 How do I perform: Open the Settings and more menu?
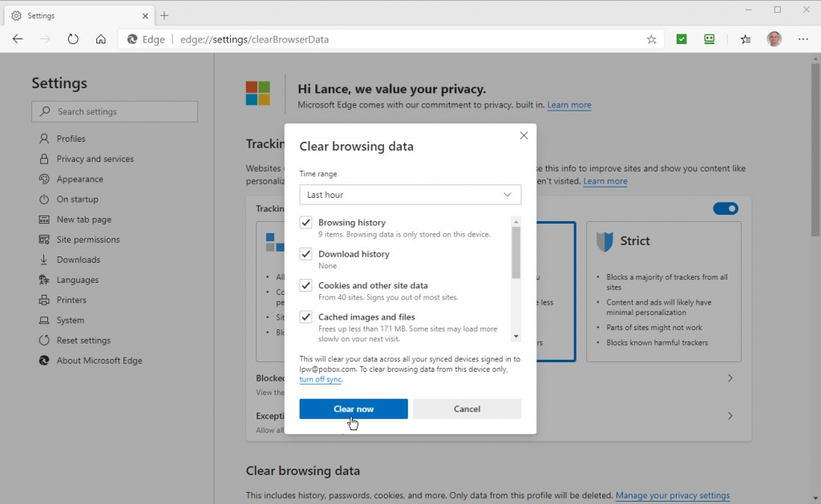803,38
